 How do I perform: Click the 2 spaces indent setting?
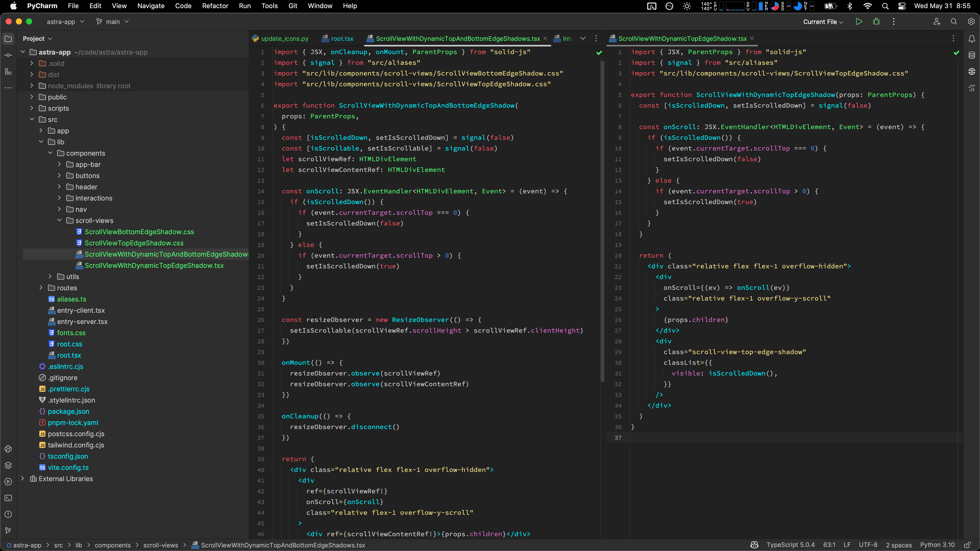click(x=899, y=545)
